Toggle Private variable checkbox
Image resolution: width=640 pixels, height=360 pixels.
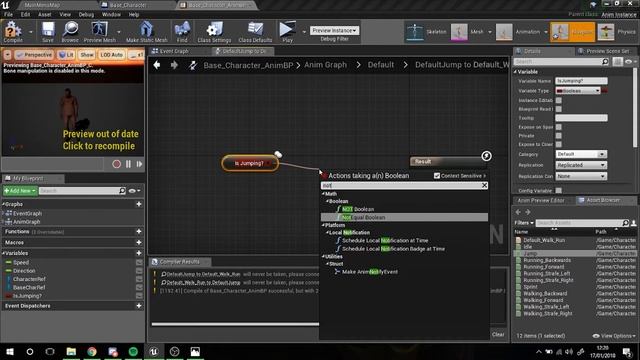click(x=558, y=136)
